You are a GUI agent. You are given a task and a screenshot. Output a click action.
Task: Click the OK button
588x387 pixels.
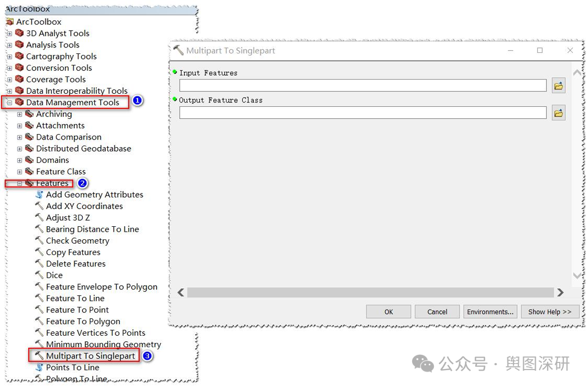tap(389, 312)
